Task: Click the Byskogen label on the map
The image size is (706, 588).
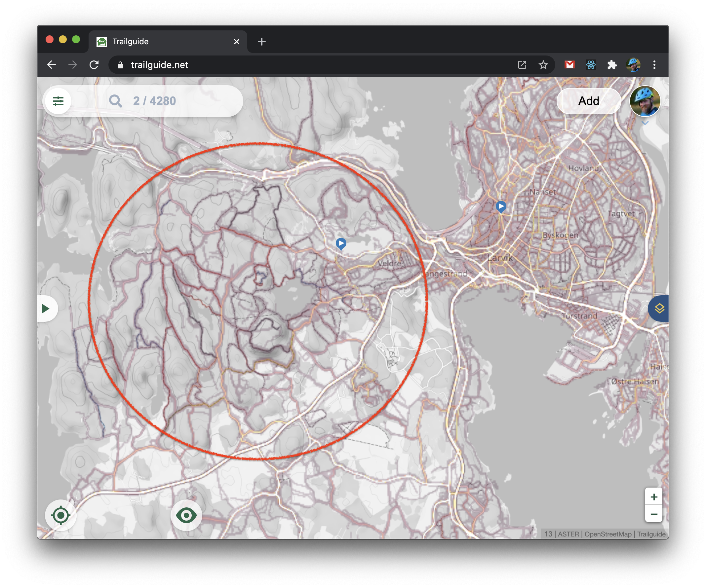Action: pos(560,235)
